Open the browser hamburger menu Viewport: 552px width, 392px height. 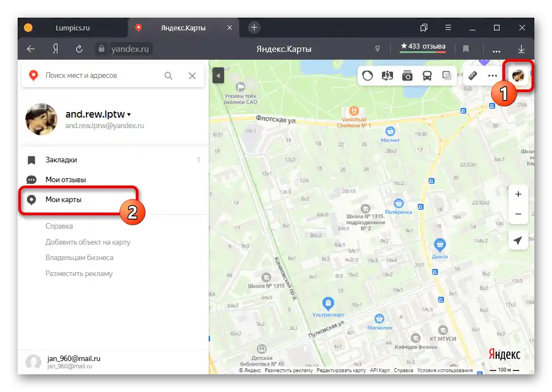click(448, 28)
